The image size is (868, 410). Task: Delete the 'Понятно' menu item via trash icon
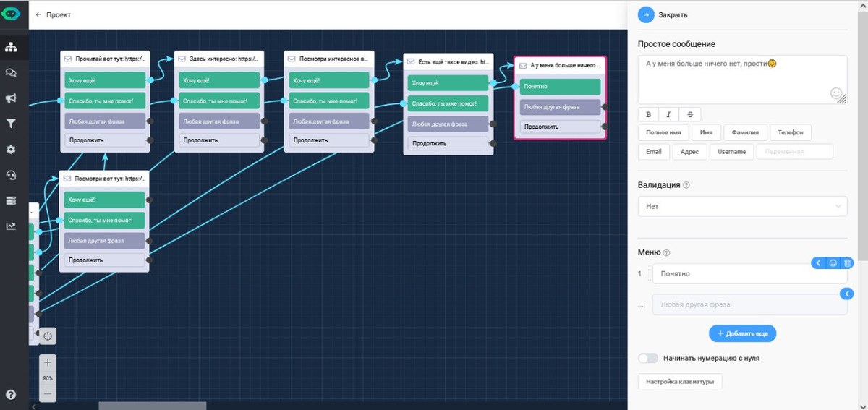tap(848, 263)
